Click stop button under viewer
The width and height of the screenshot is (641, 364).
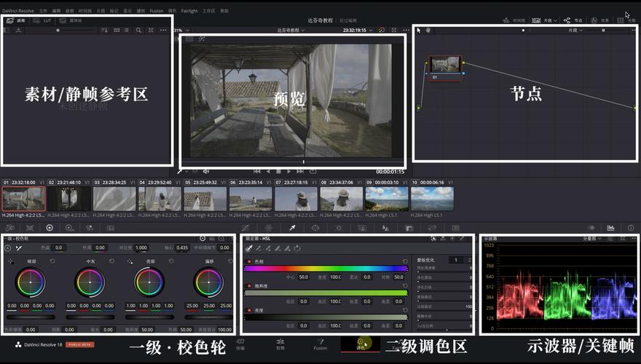tap(278, 172)
